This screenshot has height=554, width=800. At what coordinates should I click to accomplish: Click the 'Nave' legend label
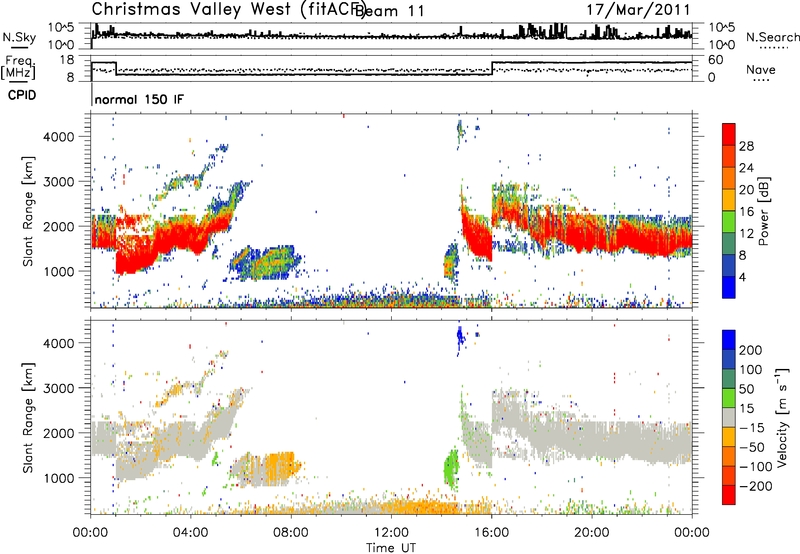pos(761,69)
